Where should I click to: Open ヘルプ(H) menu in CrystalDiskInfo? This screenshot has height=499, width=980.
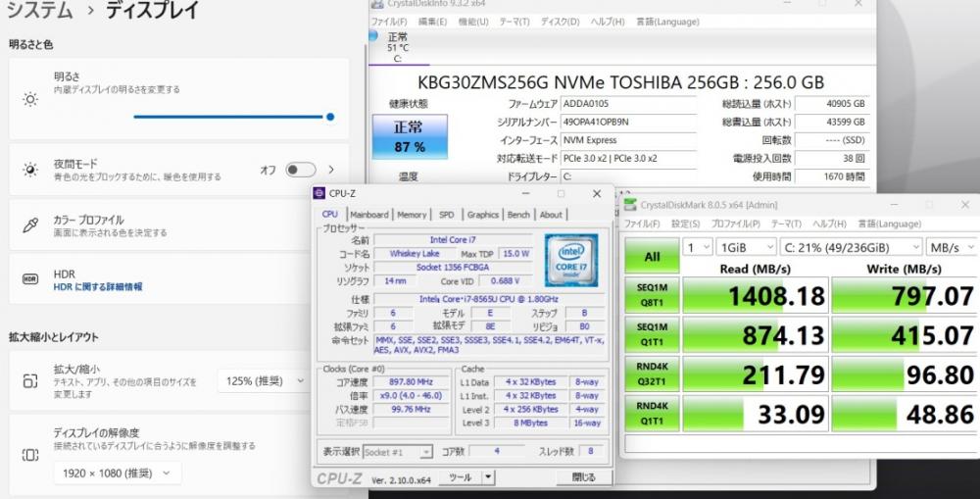point(607,22)
